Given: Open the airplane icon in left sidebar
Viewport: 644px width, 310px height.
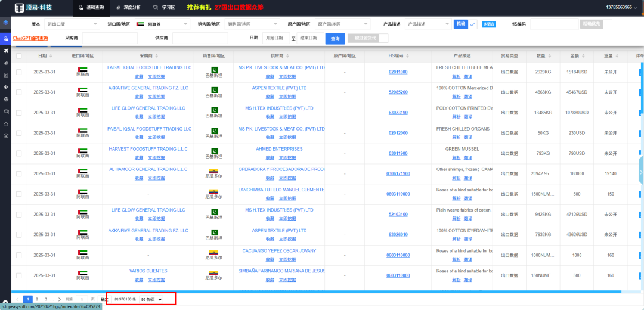Looking at the screenshot, I should point(6,51).
